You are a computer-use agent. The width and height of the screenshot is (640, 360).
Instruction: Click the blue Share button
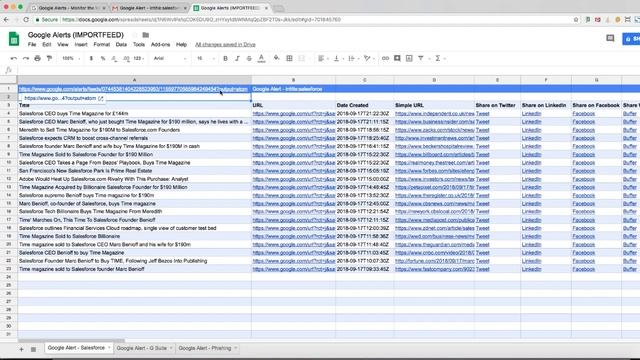tap(631, 39)
